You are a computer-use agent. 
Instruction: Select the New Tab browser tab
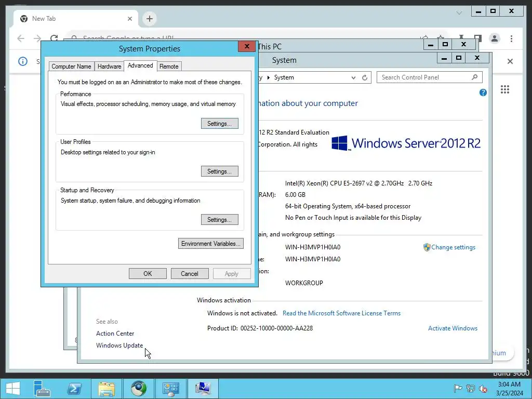pos(75,19)
